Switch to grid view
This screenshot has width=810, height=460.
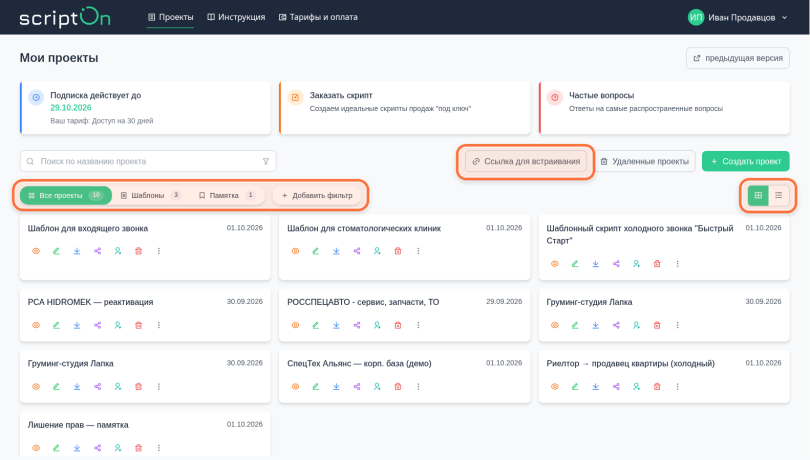click(x=758, y=195)
